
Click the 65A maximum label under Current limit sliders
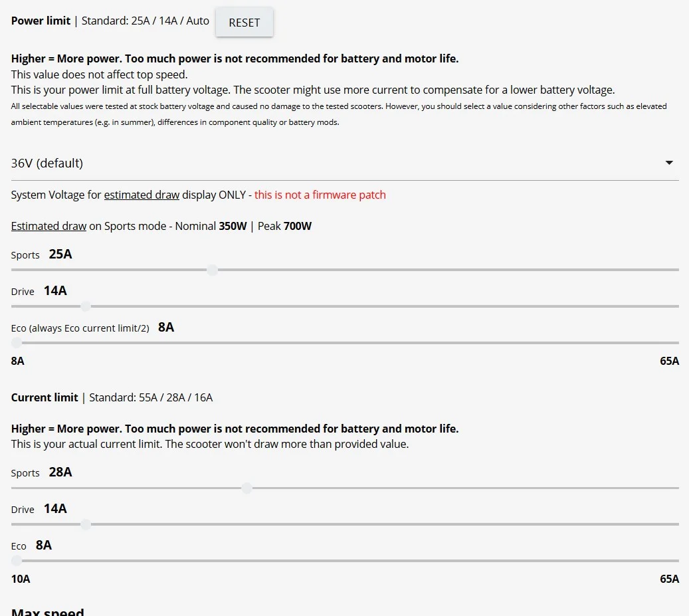(669, 579)
